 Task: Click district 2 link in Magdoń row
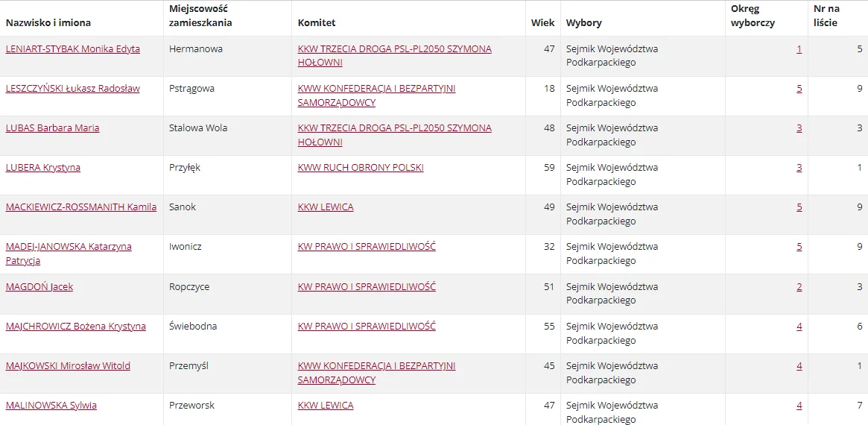pos(799,286)
